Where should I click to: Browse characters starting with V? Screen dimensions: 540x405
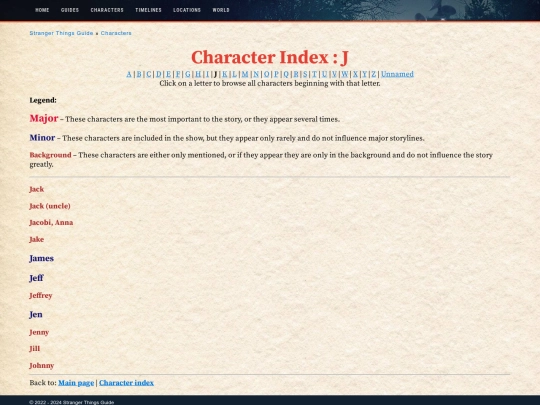pos(334,74)
